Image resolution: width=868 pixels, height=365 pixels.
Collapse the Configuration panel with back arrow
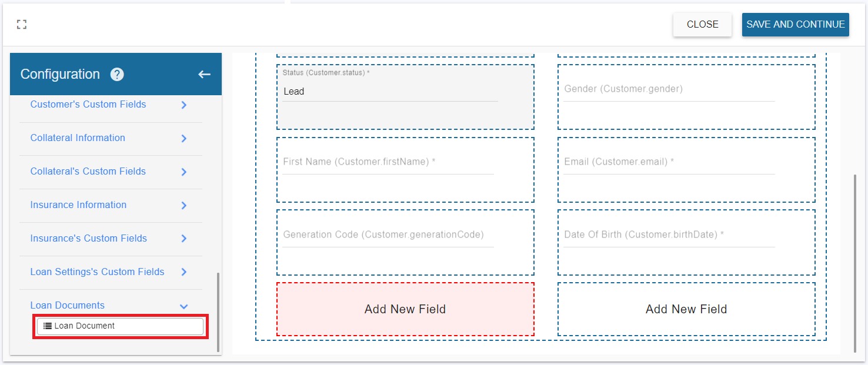pyautogui.click(x=204, y=74)
